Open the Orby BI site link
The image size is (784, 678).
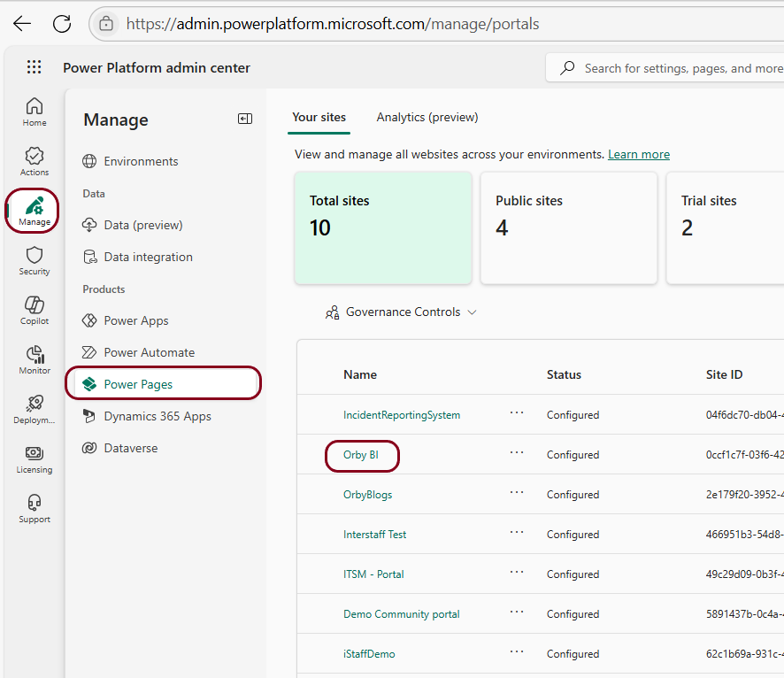(x=360, y=455)
